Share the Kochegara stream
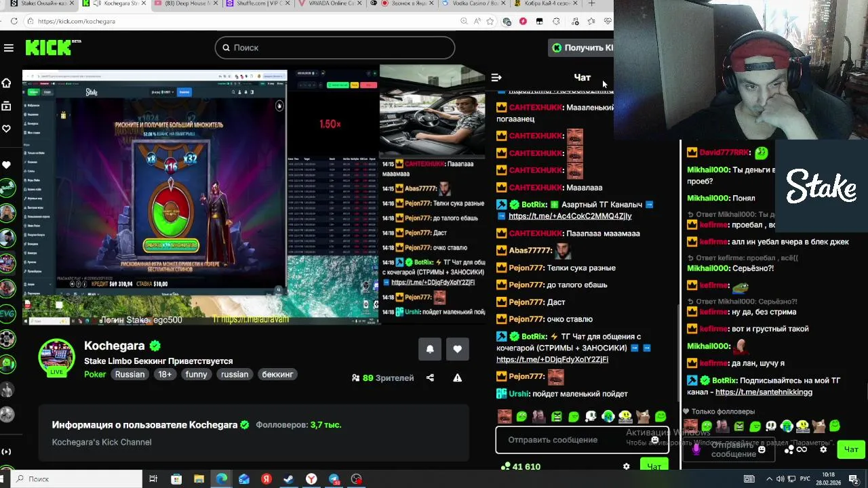 pyautogui.click(x=430, y=378)
